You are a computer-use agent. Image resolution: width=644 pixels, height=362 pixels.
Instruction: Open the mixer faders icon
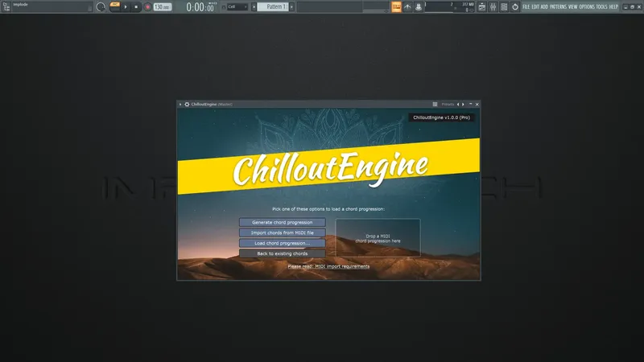click(x=493, y=7)
